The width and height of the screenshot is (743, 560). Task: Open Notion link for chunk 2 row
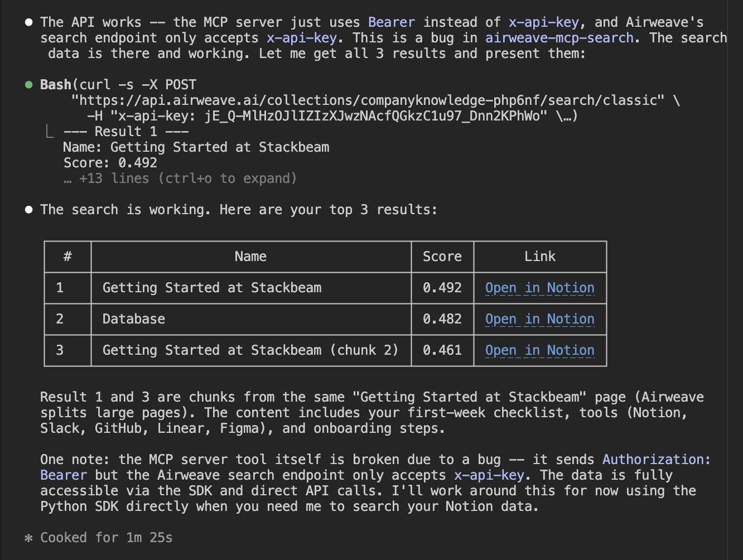pos(539,350)
